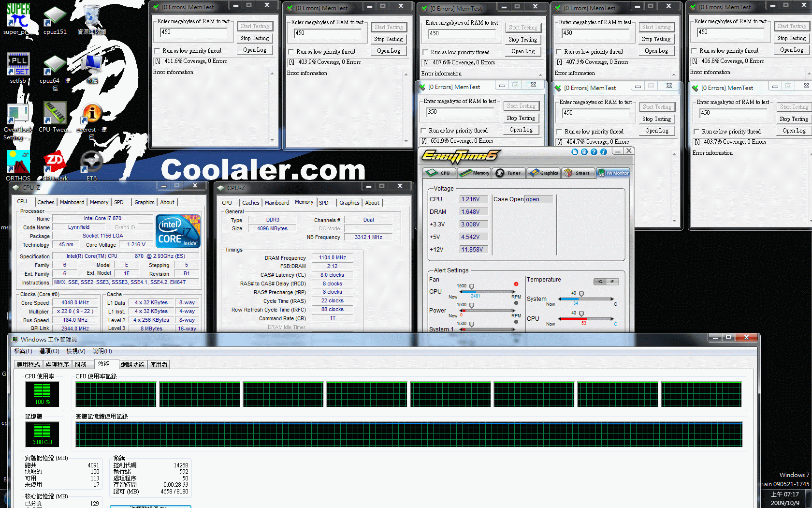Switch to 網路功能 tab in Task Manager

132,365
